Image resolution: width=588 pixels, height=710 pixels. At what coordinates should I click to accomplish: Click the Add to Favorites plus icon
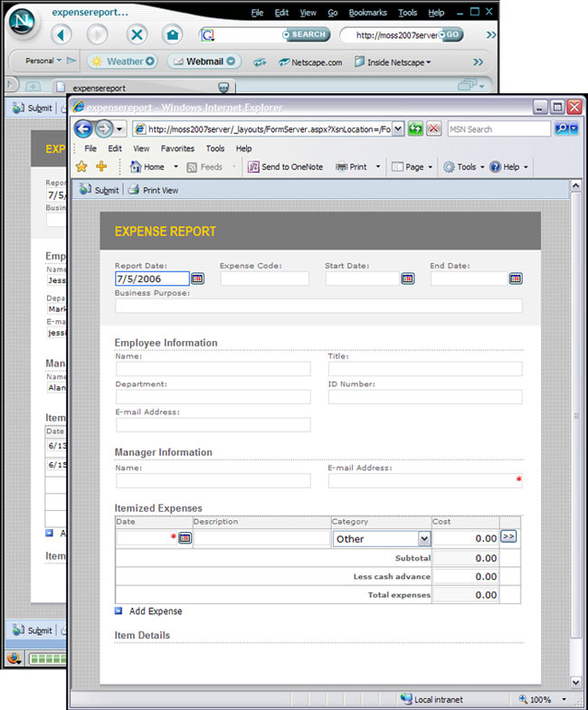point(101,166)
